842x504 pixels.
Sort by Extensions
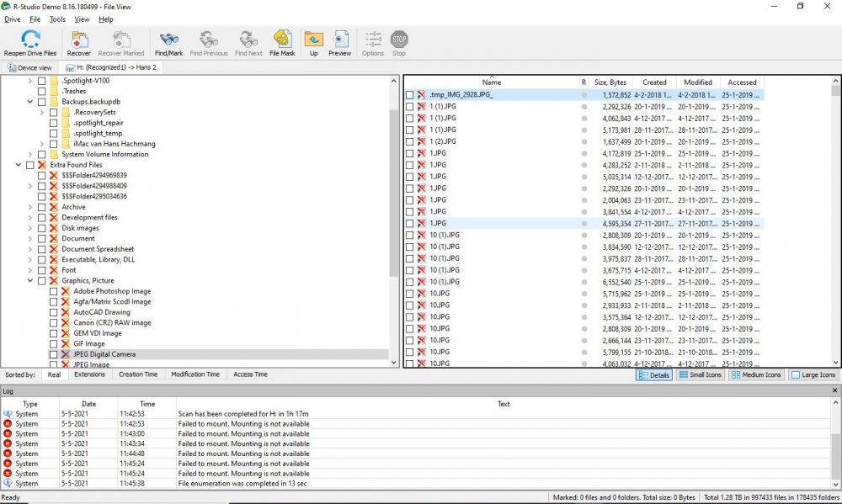click(89, 374)
